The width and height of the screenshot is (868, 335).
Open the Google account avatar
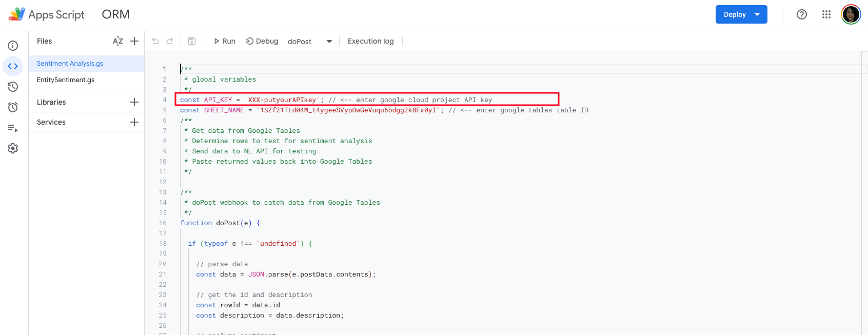(851, 14)
